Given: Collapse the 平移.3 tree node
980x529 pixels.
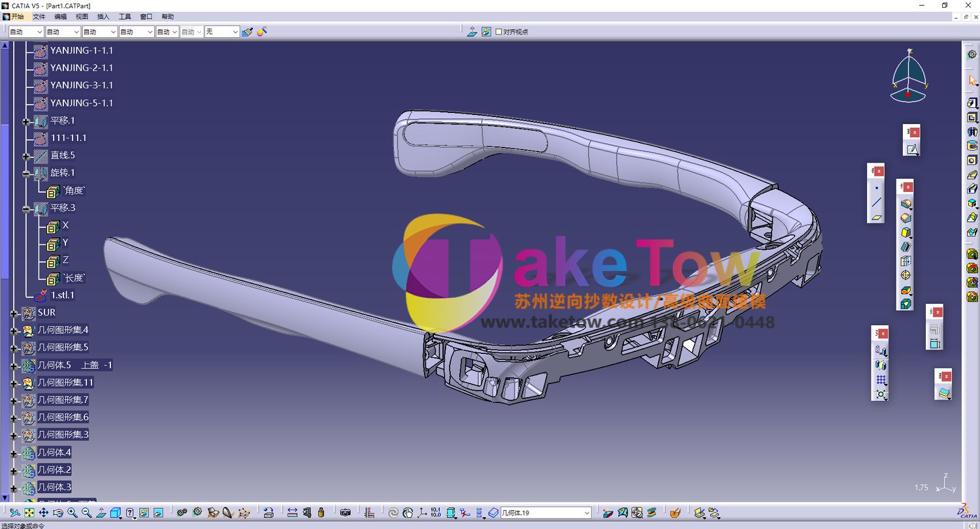Looking at the screenshot, I should (x=26, y=208).
